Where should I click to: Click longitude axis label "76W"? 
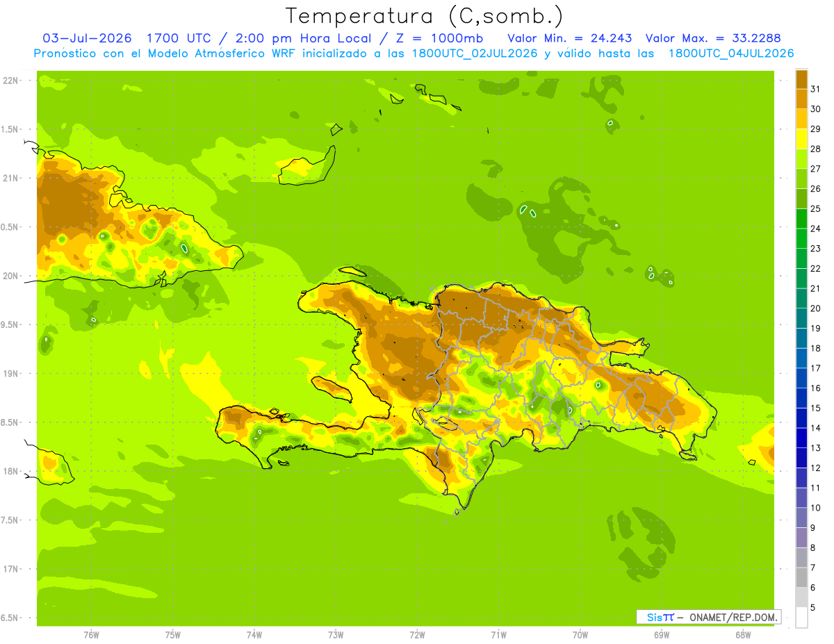click(91, 635)
